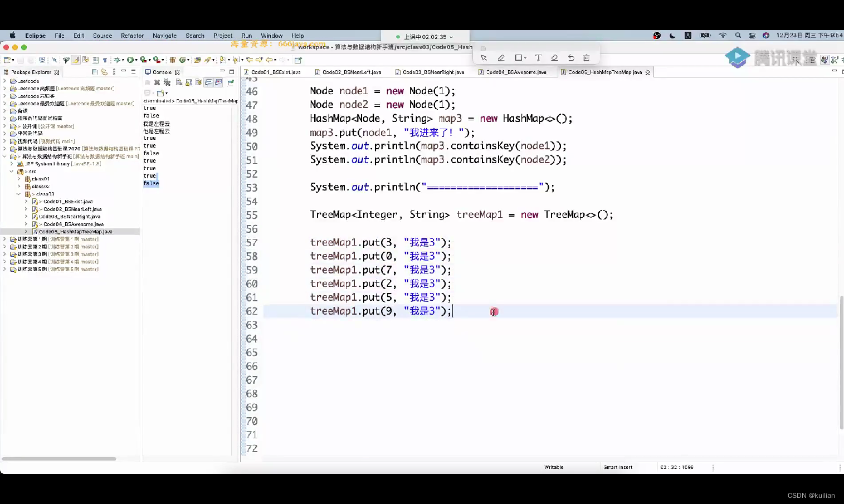Expand the class01 package

[x=19, y=179]
